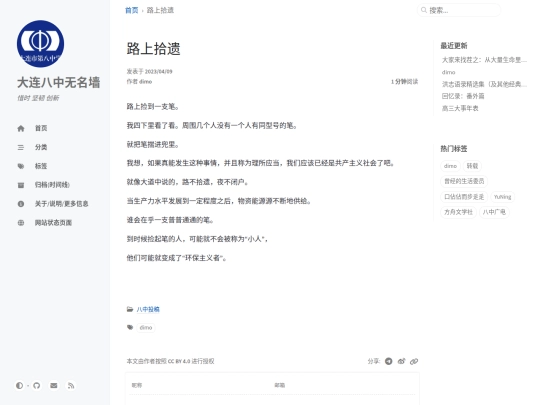
Task: Select the 八中广电 tag
Action: [x=494, y=212]
